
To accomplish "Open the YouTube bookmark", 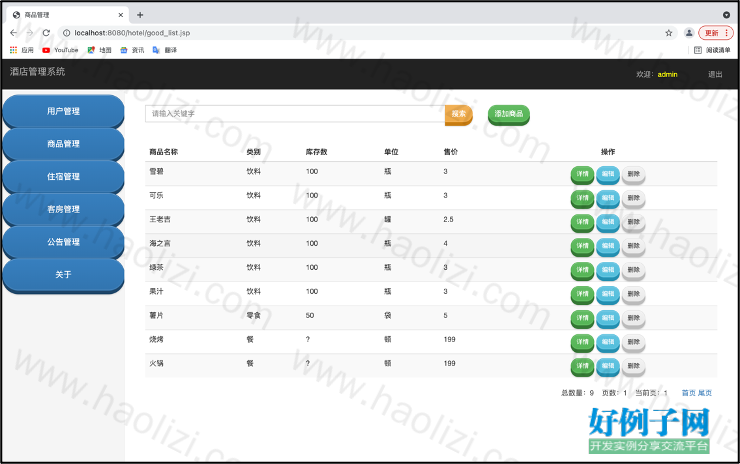I will pos(60,50).
